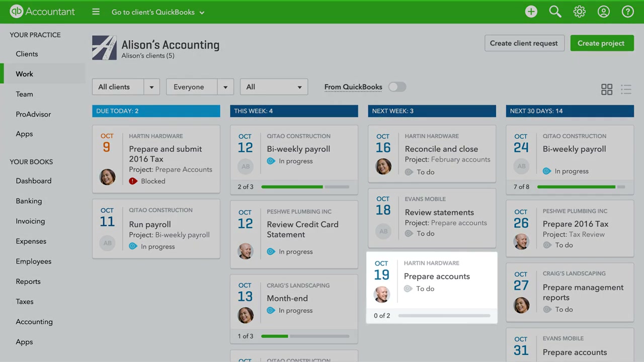Open Expenses in the sidebar
This screenshot has width=644, height=362.
tap(31, 241)
